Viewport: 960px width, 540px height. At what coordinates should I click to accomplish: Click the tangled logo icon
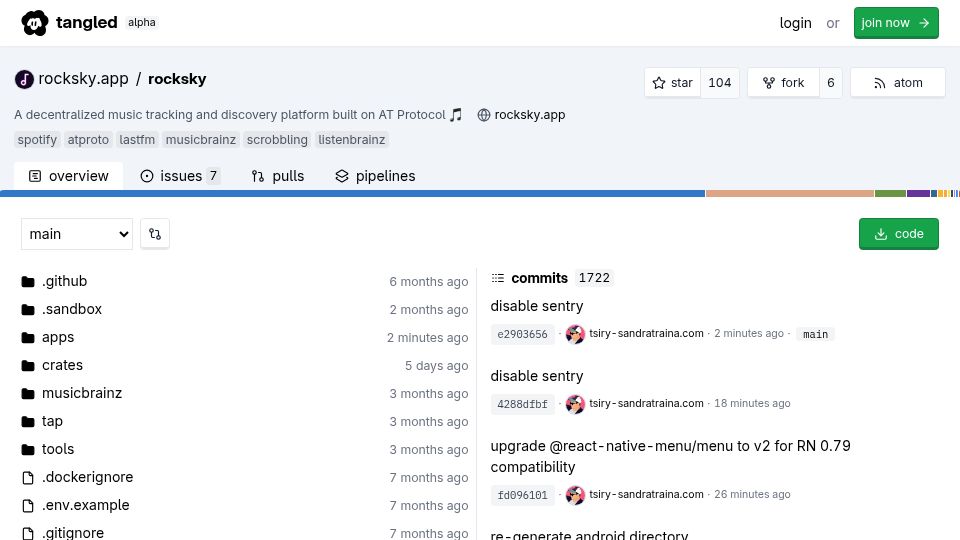(34, 23)
